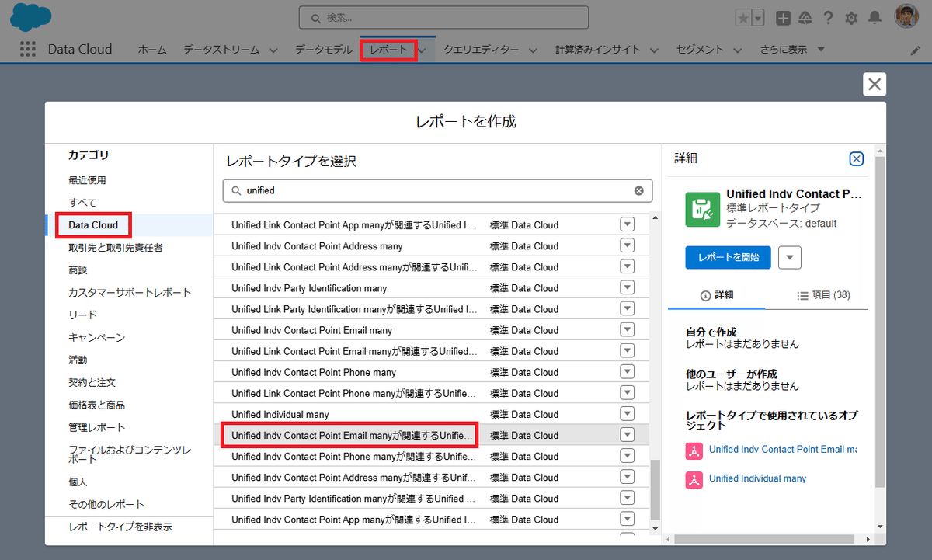
Task: Open the レポート tab
Action: coord(388,50)
